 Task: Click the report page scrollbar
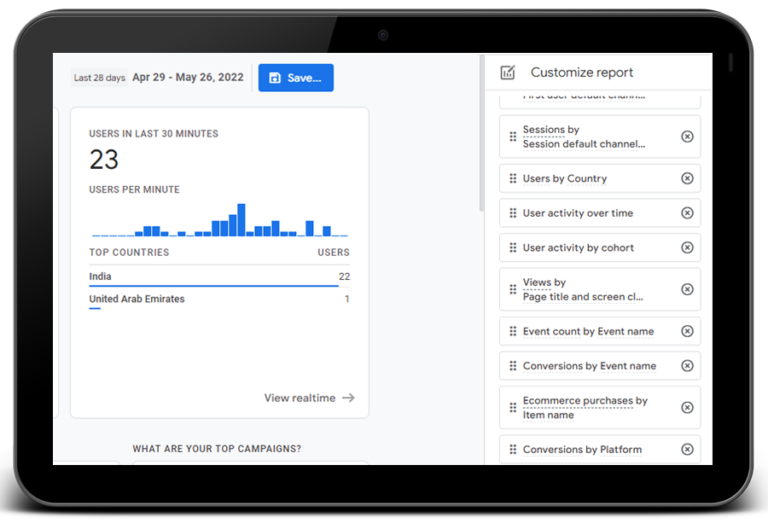(481, 133)
